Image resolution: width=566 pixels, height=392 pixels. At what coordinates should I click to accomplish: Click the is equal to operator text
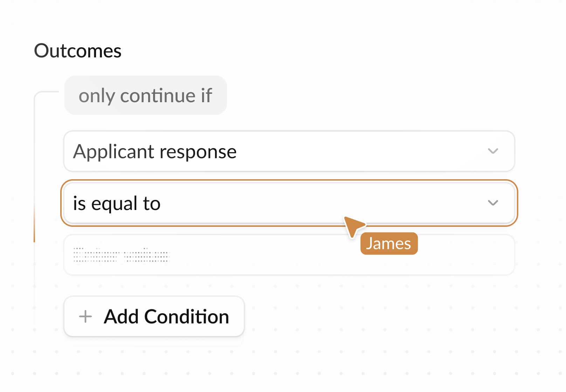pos(117,203)
